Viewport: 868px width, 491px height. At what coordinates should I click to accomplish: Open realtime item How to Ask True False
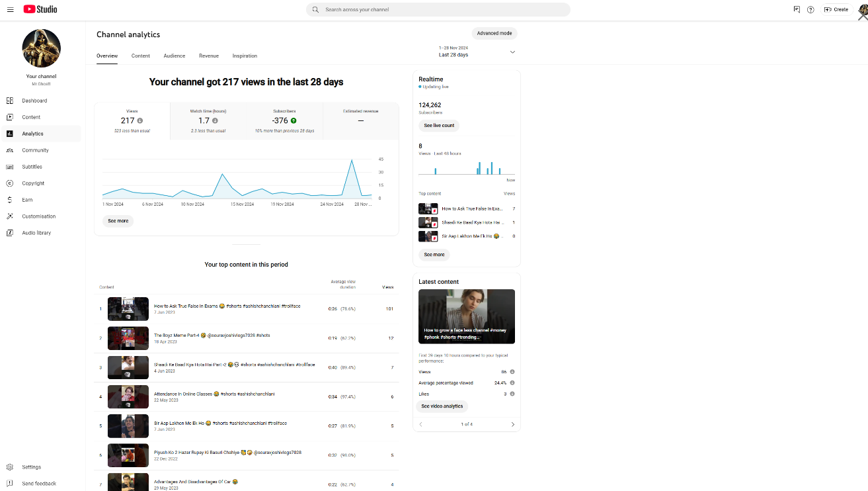tap(467, 208)
